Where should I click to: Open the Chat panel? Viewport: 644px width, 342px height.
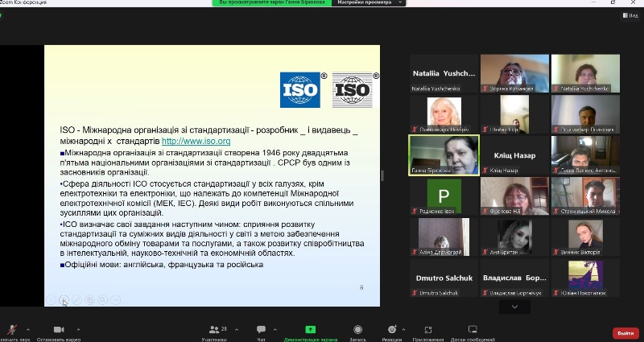point(261,329)
